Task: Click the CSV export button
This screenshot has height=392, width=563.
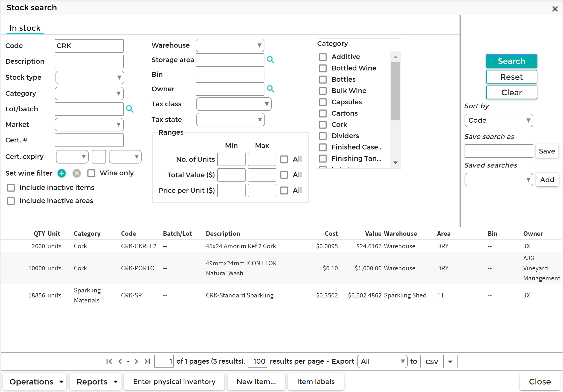Action: [x=432, y=361]
